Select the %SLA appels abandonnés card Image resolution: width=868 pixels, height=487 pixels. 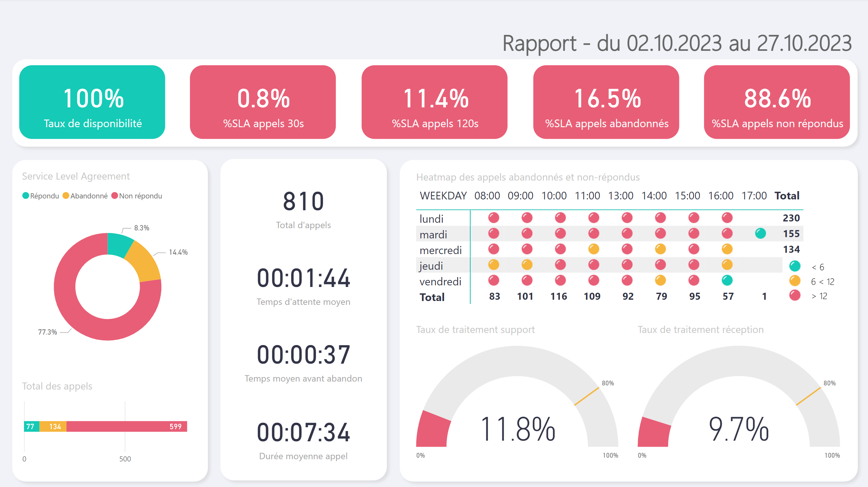tap(606, 102)
